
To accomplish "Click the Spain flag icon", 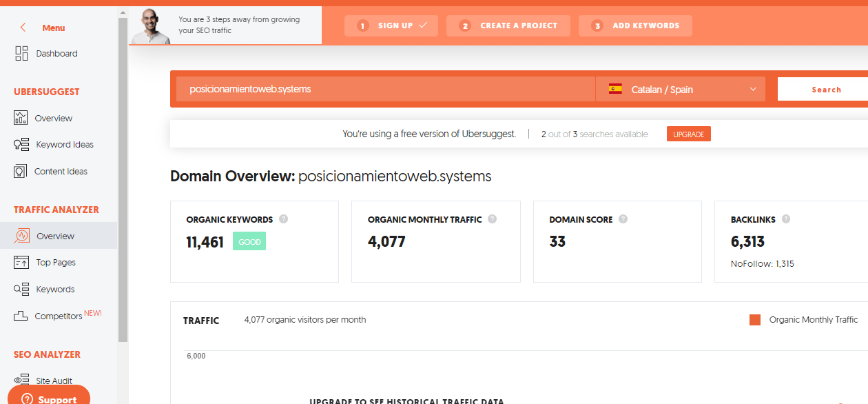I will coord(615,89).
